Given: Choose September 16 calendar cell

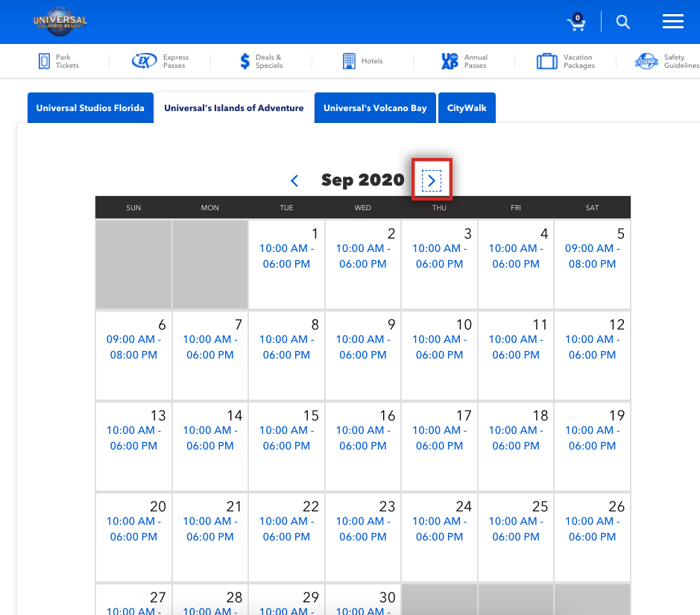Looking at the screenshot, I should point(363,446).
